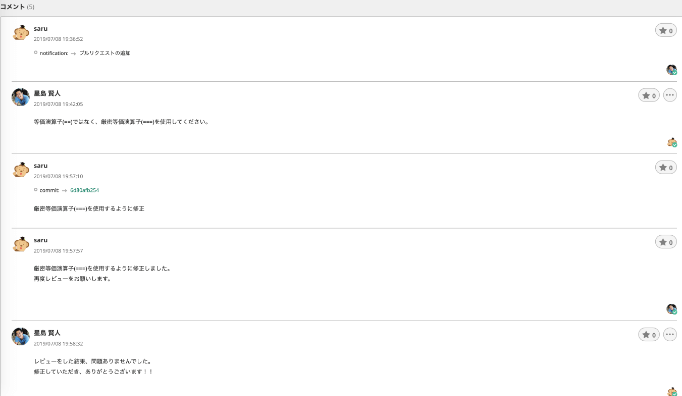Click the saru username on the commit comment
Screen dimensions: 682x396
coord(40,166)
